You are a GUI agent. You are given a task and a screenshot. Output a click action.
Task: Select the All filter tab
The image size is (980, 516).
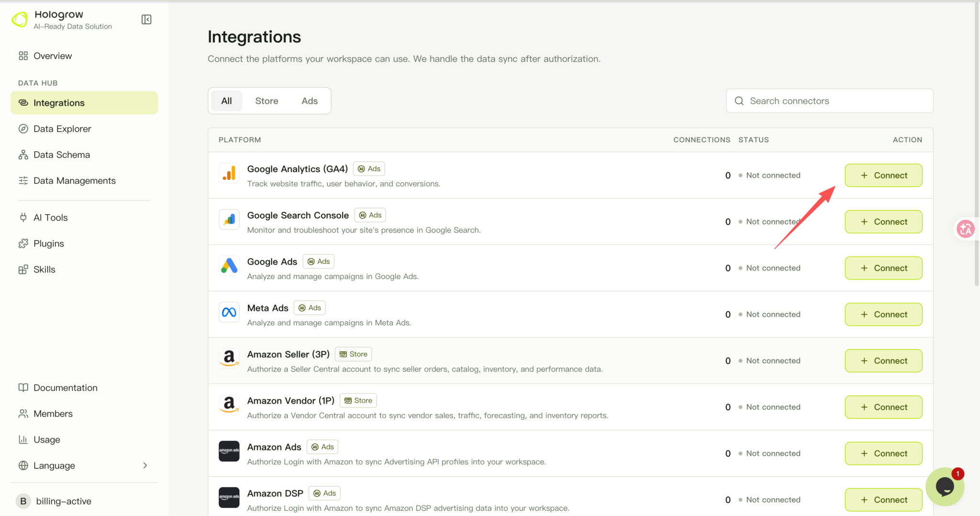(226, 101)
